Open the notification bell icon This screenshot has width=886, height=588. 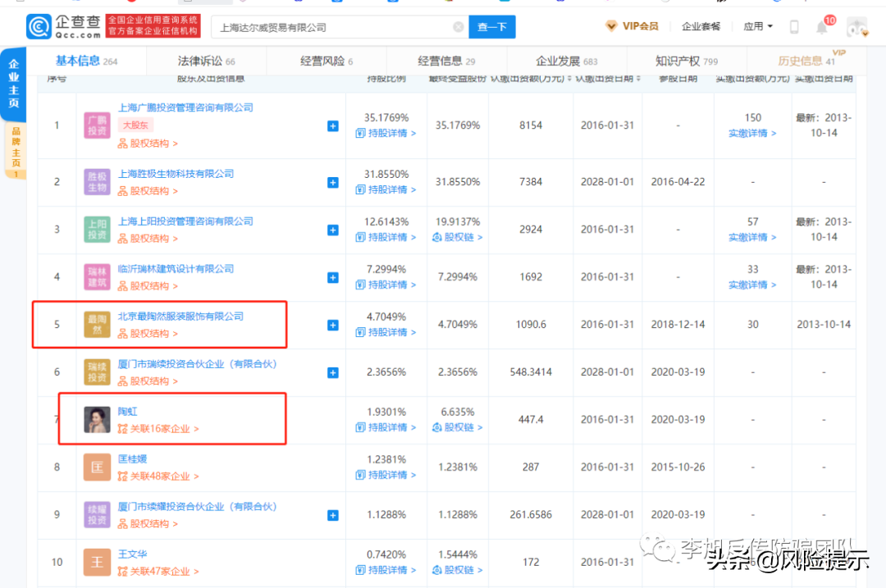(x=822, y=27)
